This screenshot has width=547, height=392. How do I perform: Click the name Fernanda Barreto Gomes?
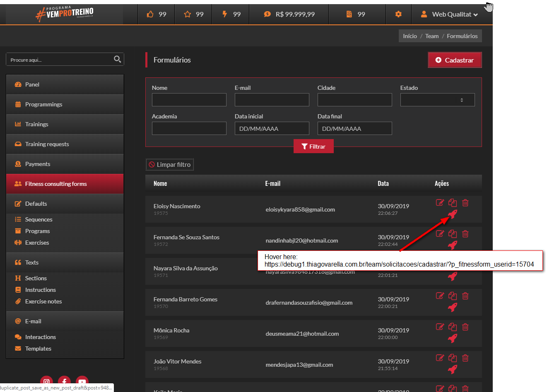[186, 299]
